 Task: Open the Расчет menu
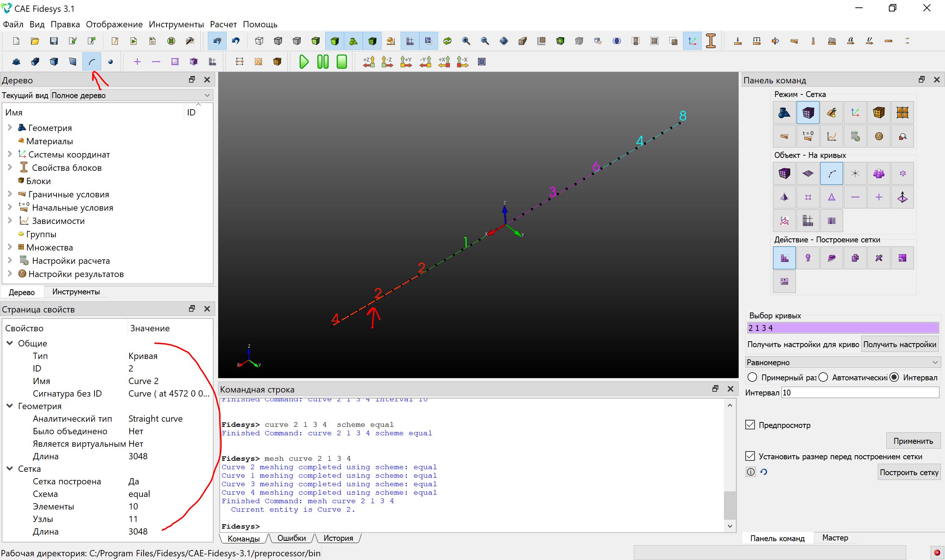(223, 24)
